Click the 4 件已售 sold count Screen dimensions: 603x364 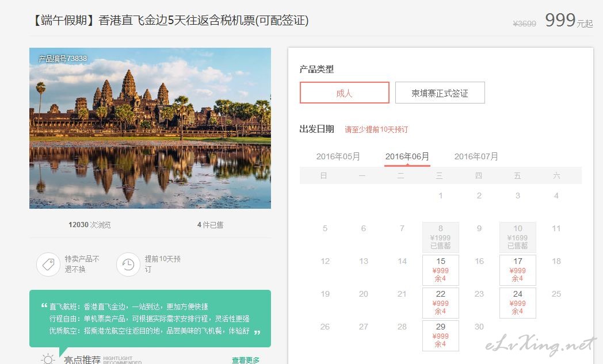click(x=211, y=224)
